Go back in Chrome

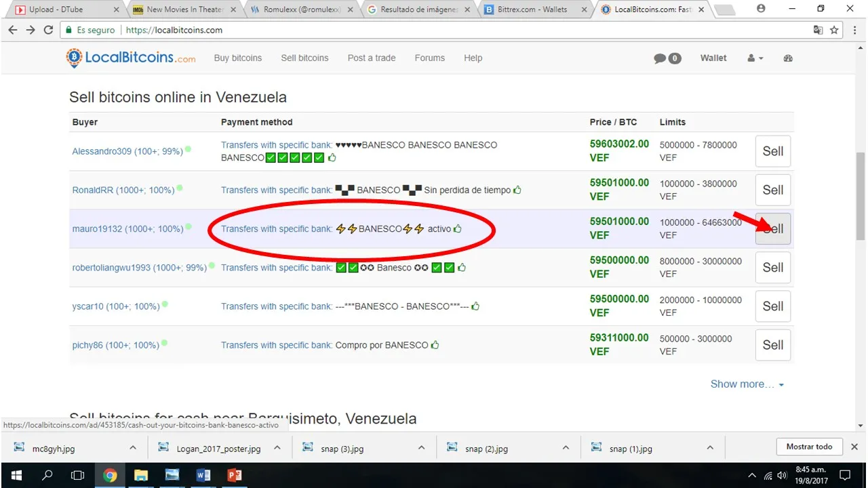13,30
